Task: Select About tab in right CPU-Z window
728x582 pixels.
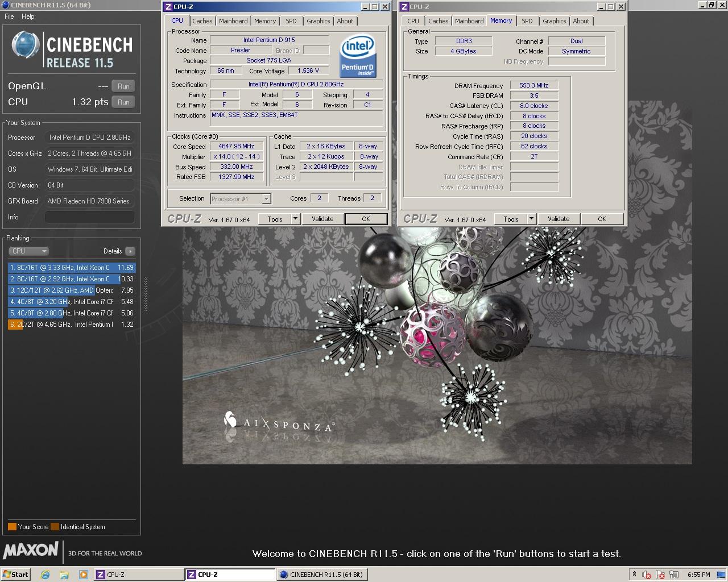Action: (581, 21)
